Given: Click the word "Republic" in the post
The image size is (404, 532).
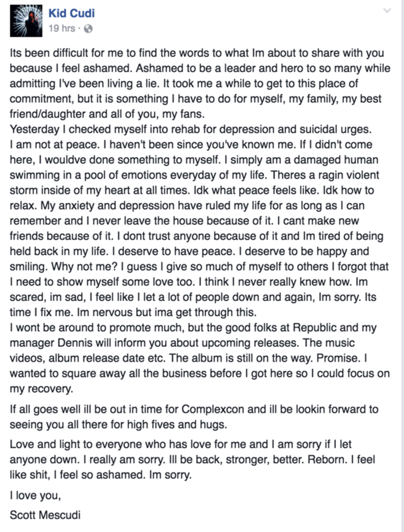Looking at the screenshot, I should click(315, 328).
